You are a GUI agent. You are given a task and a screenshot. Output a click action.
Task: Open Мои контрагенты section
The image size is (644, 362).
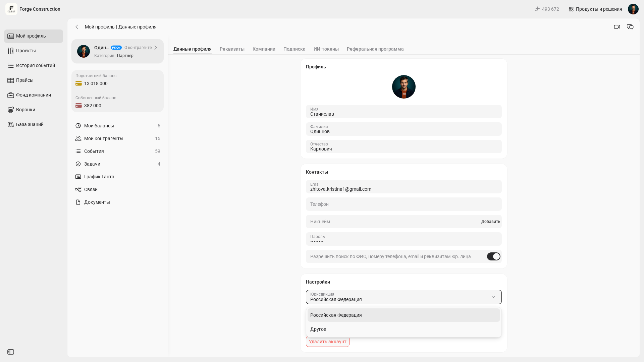click(x=117, y=138)
